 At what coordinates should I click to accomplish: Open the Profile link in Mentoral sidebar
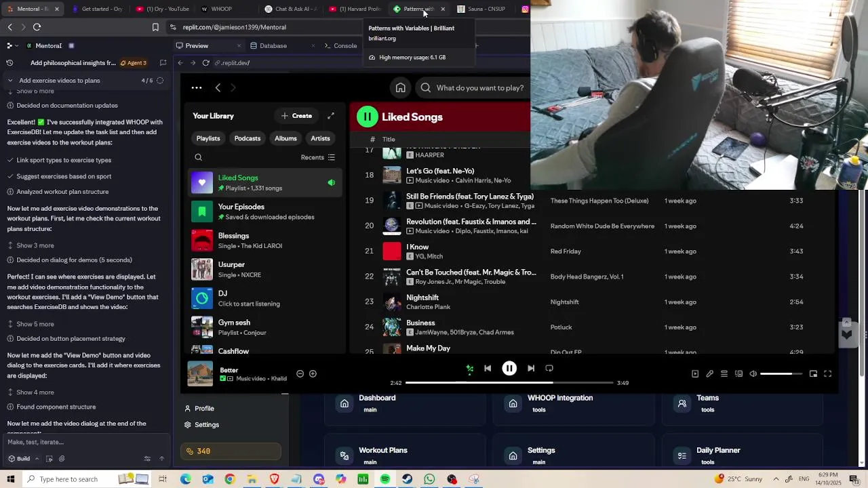point(199,409)
